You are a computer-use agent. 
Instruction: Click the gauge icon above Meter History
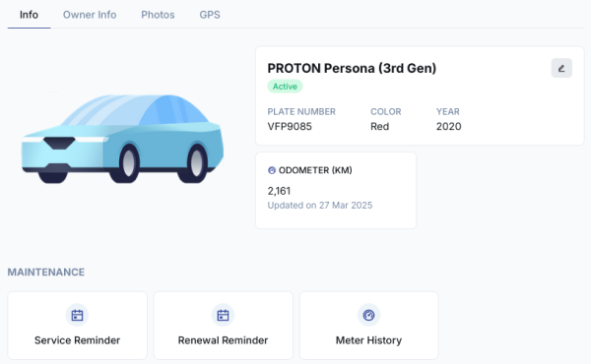pos(368,315)
